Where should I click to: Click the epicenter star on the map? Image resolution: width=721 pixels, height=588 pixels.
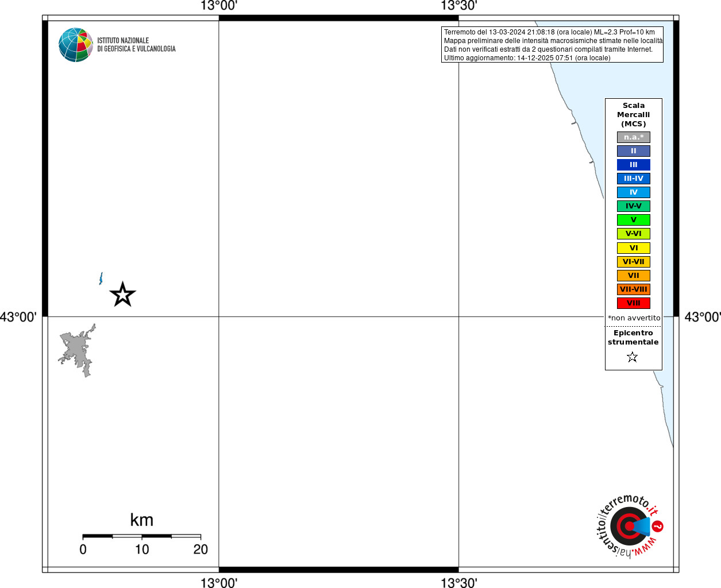click(x=122, y=295)
